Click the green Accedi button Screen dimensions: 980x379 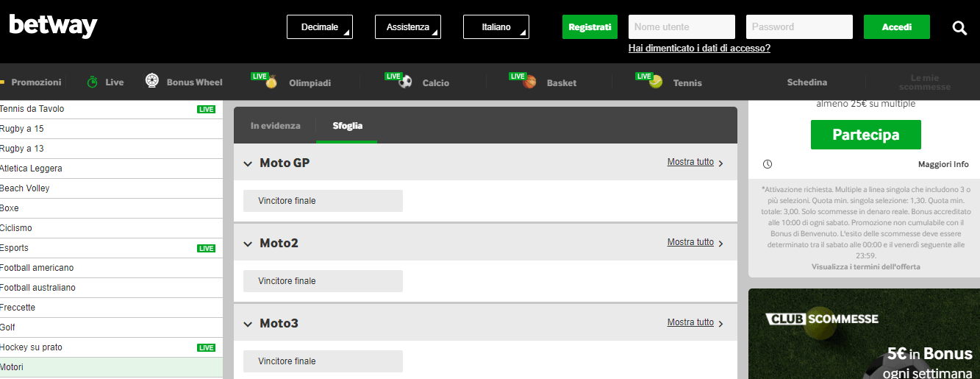tap(897, 26)
